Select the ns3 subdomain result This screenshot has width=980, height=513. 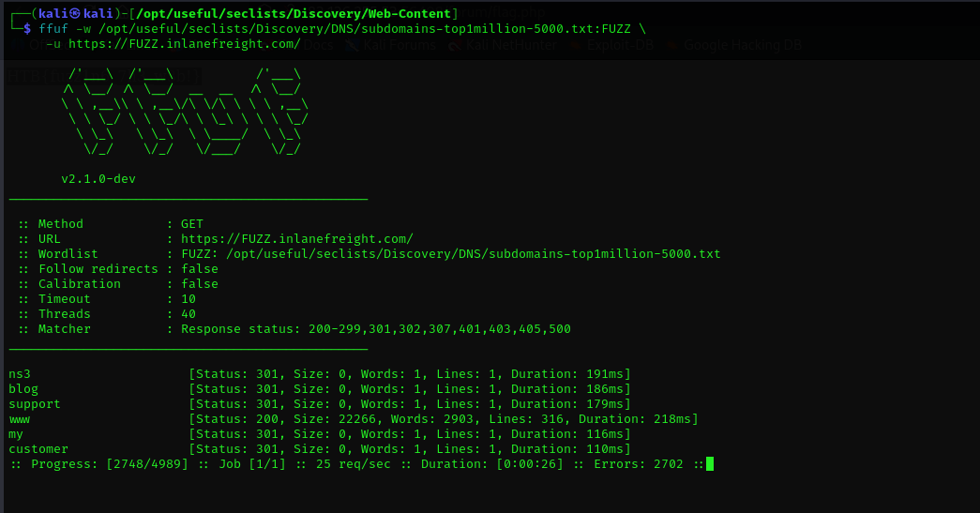20,374
